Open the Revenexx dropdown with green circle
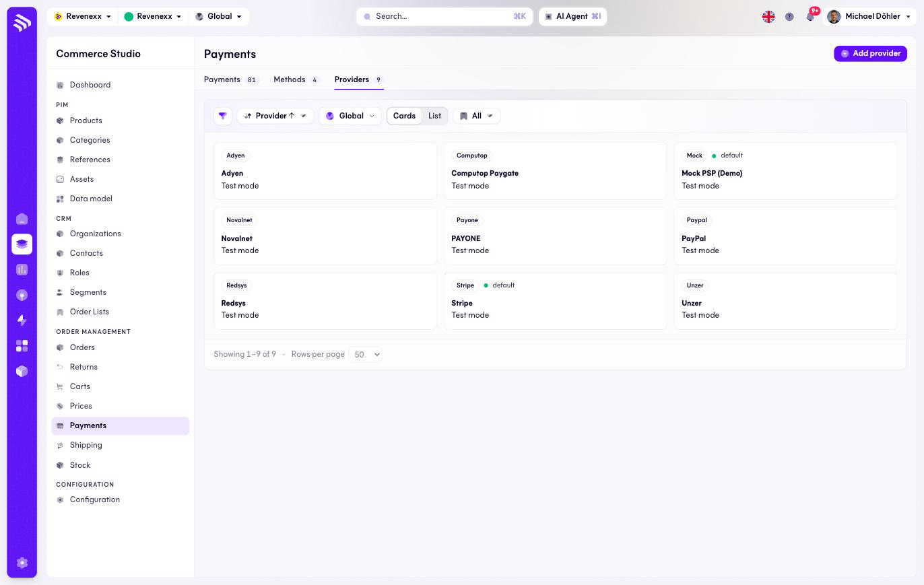The height and width of the screenshot is (585, 924). 154,16
